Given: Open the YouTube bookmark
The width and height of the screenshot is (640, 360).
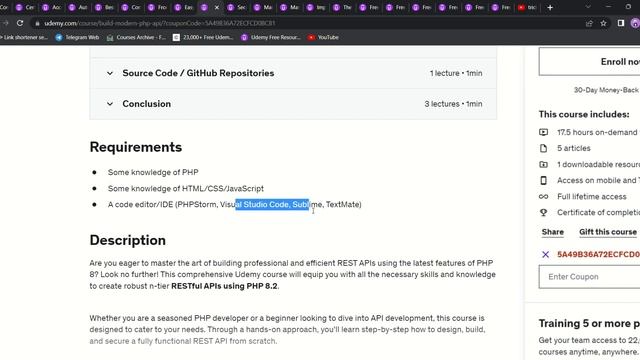Looking at the screenshot, I should coord(323,37).
